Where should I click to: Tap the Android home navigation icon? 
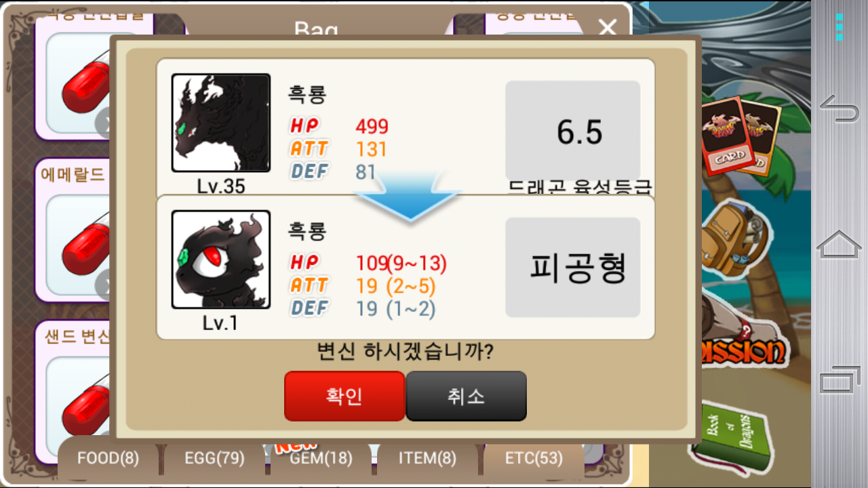tap(840, 244)
